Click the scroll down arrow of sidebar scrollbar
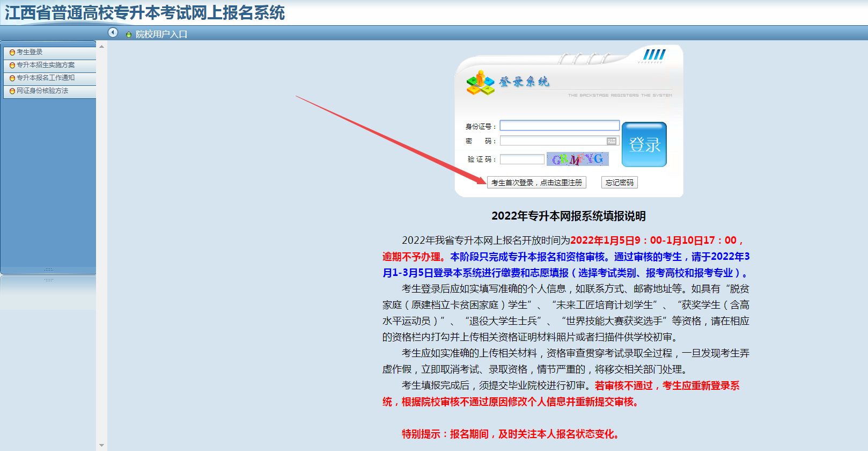The width and height of the screenshot is (868, 451). click(101, 446)
